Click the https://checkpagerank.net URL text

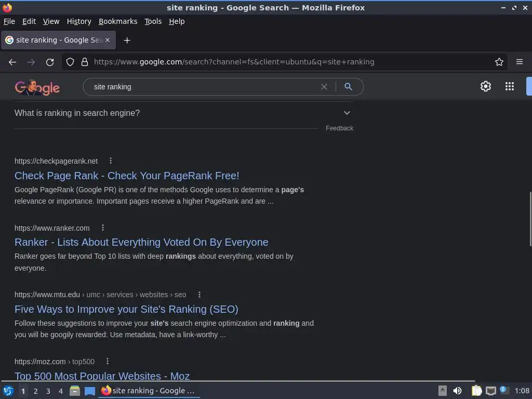pyautogui.click(x=56, y=161)
